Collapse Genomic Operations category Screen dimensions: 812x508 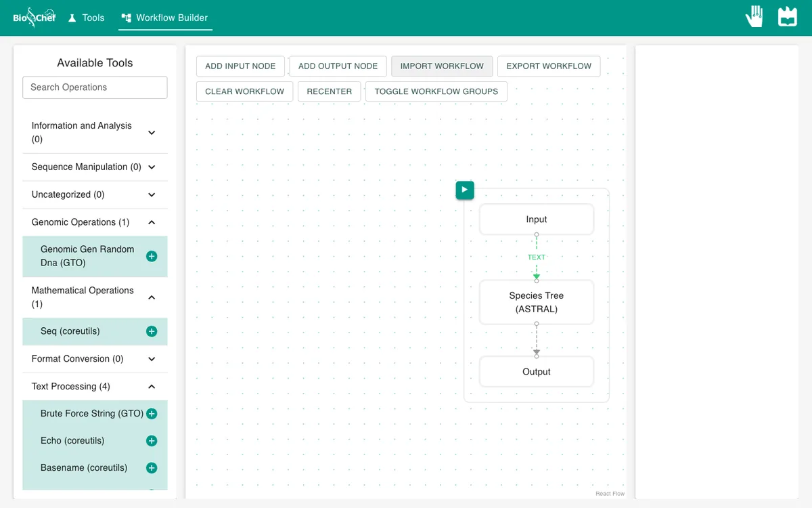tap(95, 222)
